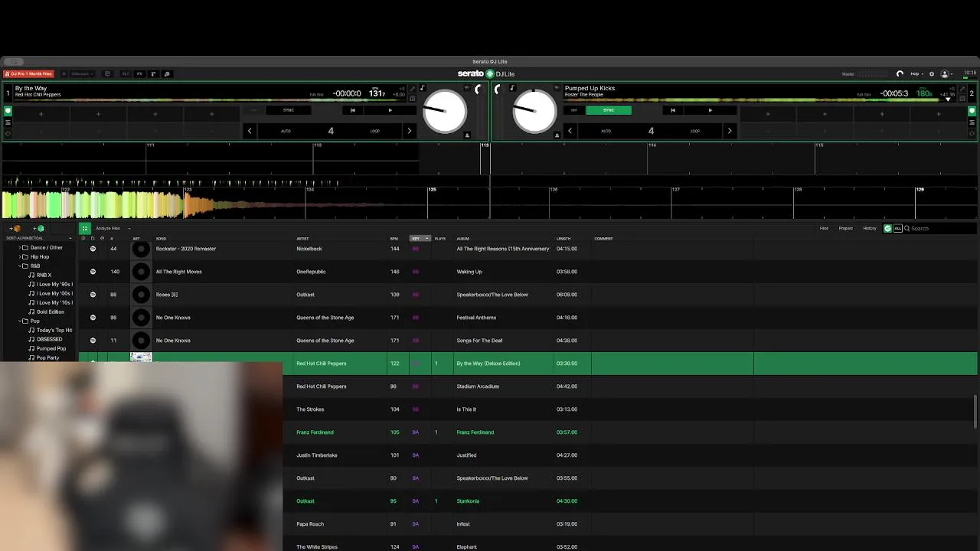980x551 pixels.
Task: Set the first cue point on deck 1
Action: tap(41, 114)
